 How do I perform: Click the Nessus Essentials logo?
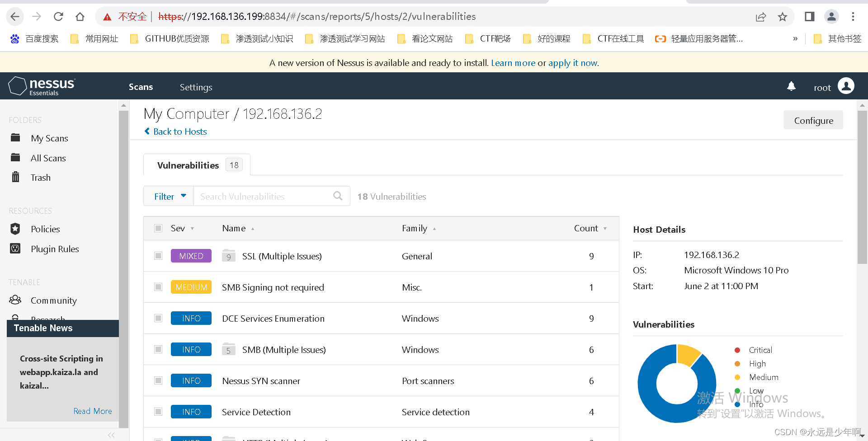(42, 86)
